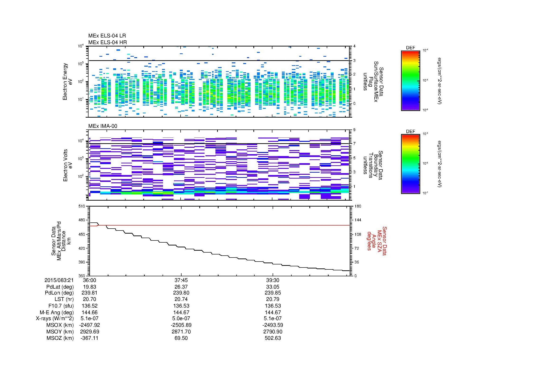Click the 360 altitude axis tick

(x=82, y=276)
